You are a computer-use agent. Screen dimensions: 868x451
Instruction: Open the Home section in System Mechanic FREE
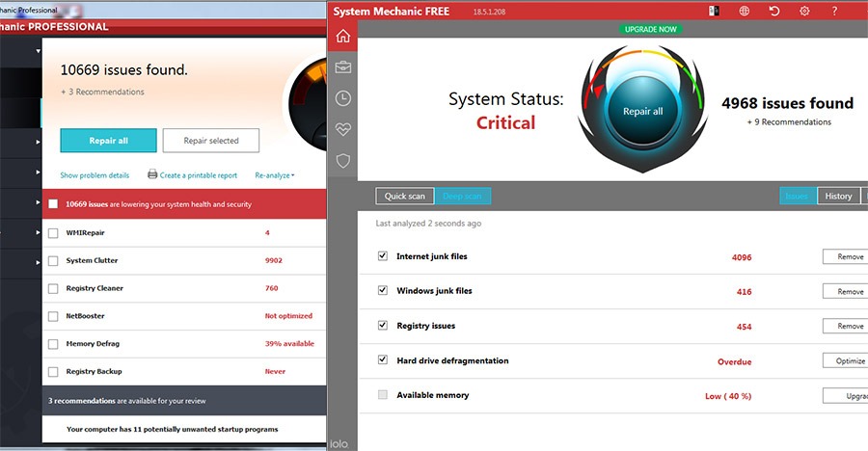pyautogui.click(x=343, y=36)
